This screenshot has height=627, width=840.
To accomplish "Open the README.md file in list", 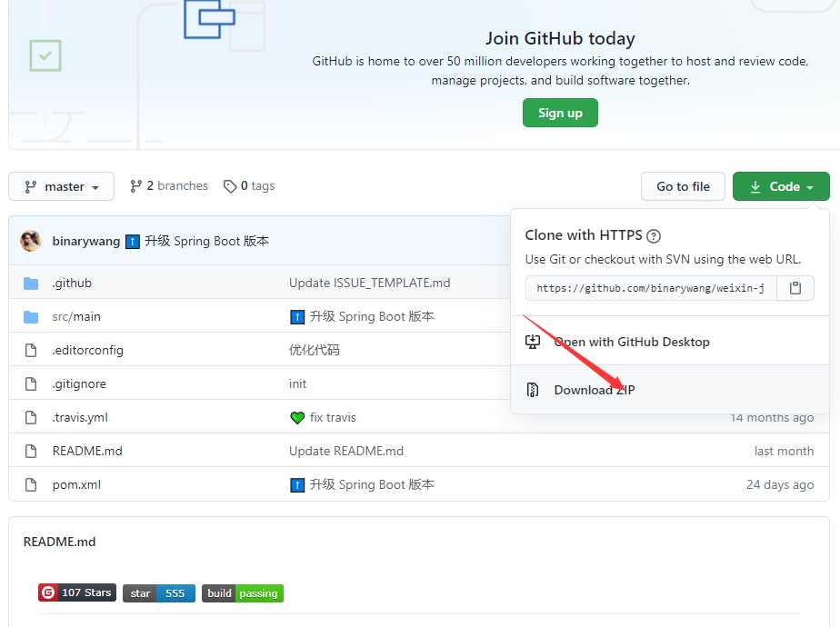I will pos(87,451).
